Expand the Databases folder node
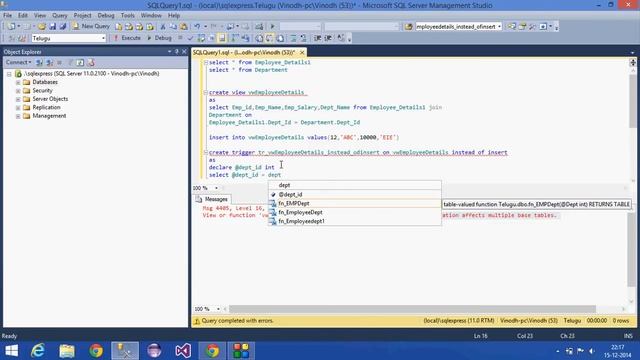 pyautogui.click(x=18, y=82)
